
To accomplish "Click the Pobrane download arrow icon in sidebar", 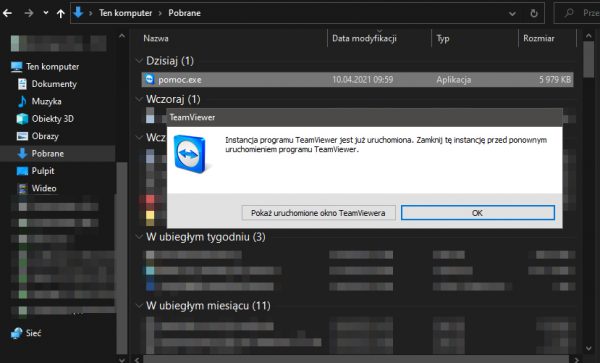I will click(x=22, y=153).
